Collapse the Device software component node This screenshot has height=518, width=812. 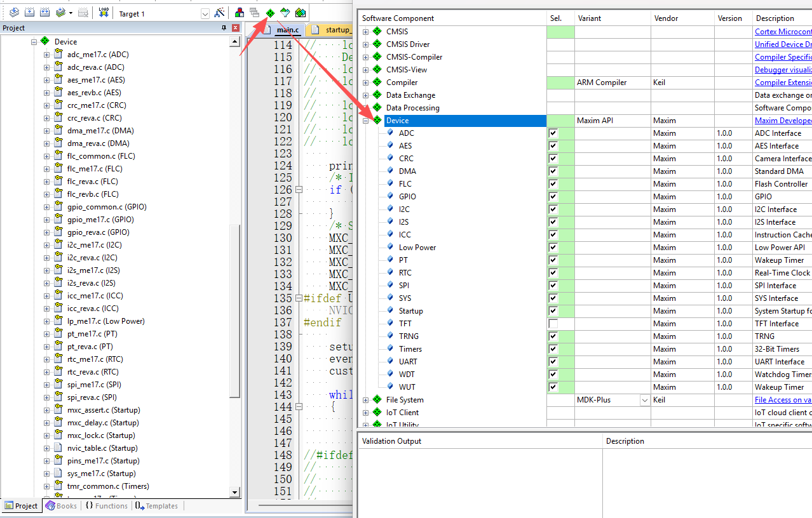point(365,121)
